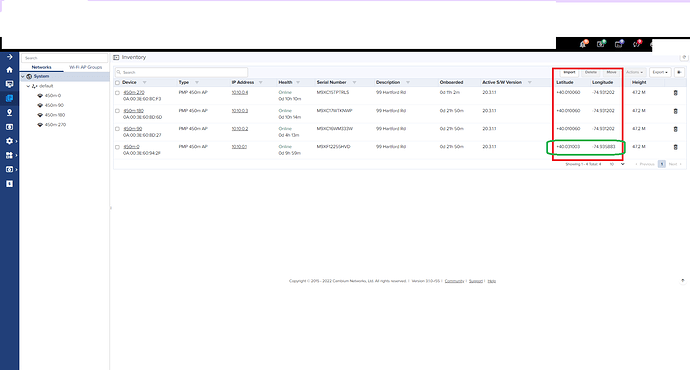Open the table column settings gear button
690x370 pixels.
coord(679,72)
